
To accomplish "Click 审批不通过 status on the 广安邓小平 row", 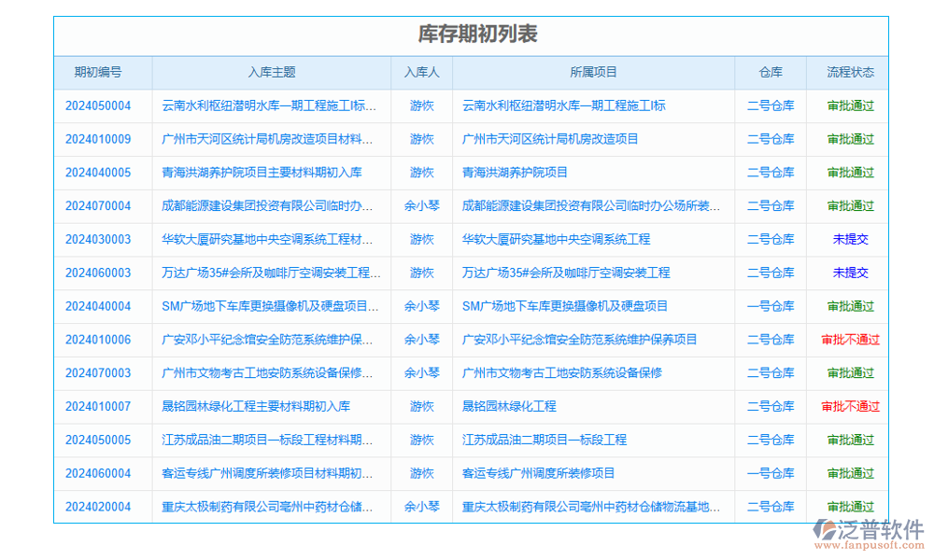I will tap(850, 340).
